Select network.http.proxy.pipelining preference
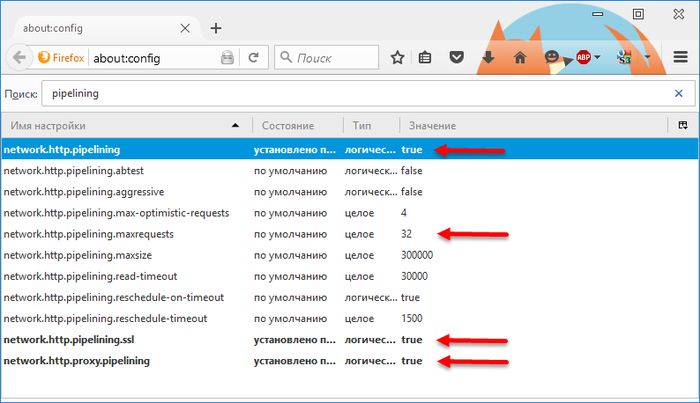The width and height of the screenshot is (700, 403). click(350, 361)
